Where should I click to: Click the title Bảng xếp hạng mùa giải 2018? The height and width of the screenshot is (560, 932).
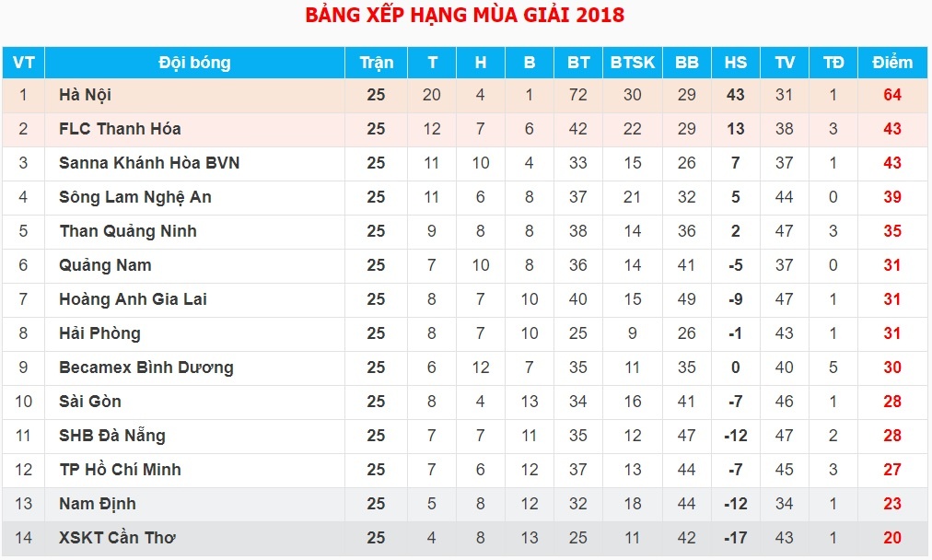(465, 15)
